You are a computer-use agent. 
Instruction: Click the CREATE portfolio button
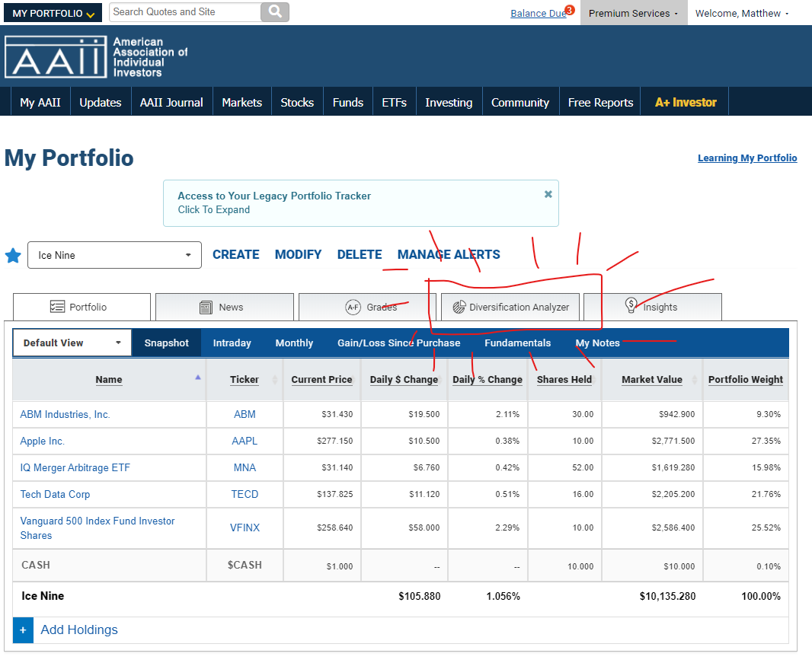click(x=236, y=255)
